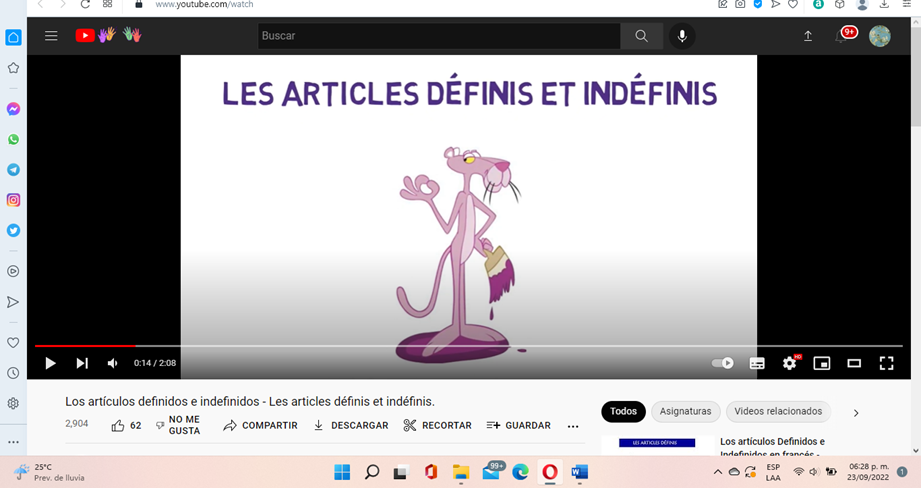Open more actions three-dot menu

pyautogui.click(x=573, y=426)
